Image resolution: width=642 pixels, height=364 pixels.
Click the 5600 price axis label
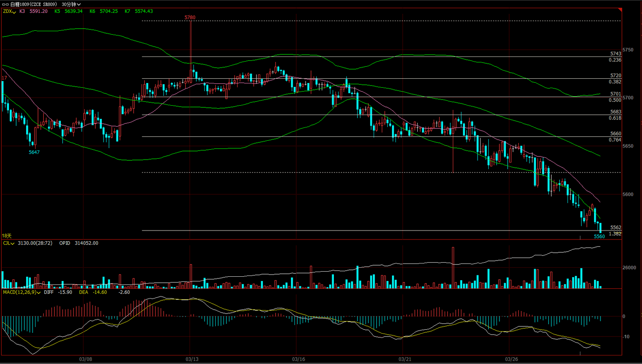point(628,194)
